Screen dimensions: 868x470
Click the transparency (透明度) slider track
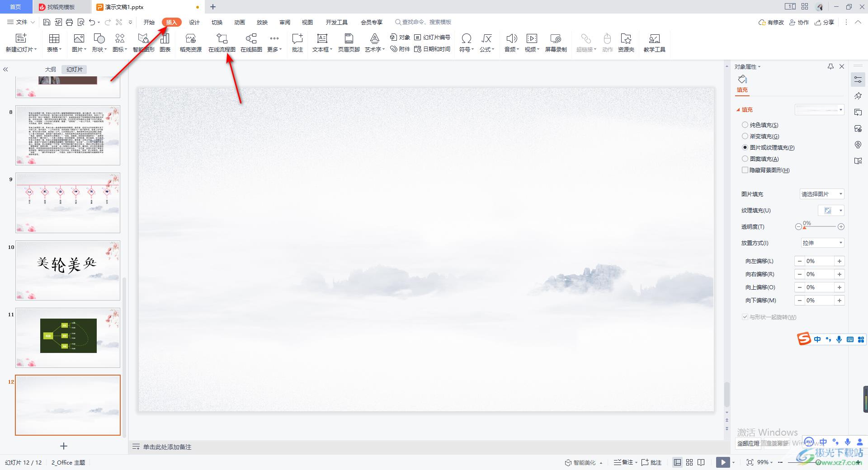pos(819,226)
